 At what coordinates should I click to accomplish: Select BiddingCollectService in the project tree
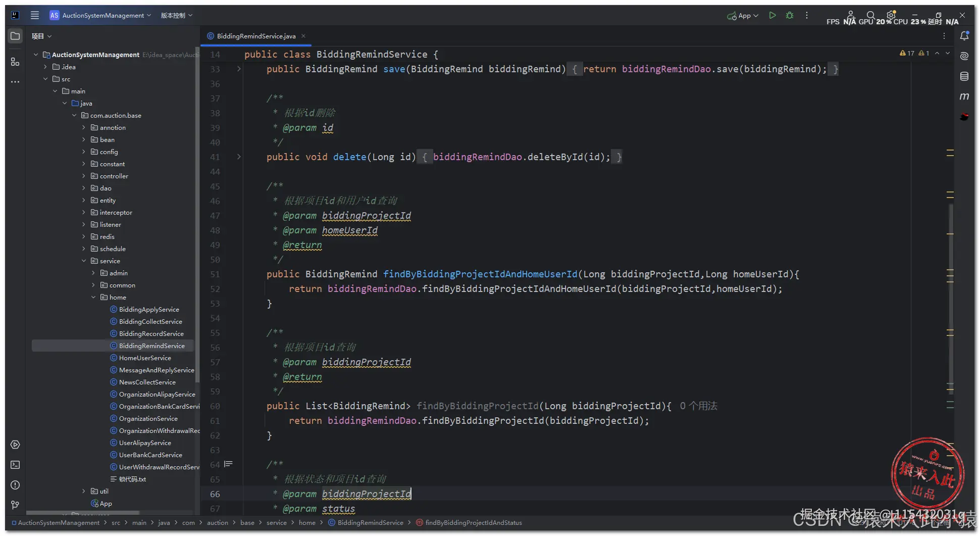coord(150,321)
